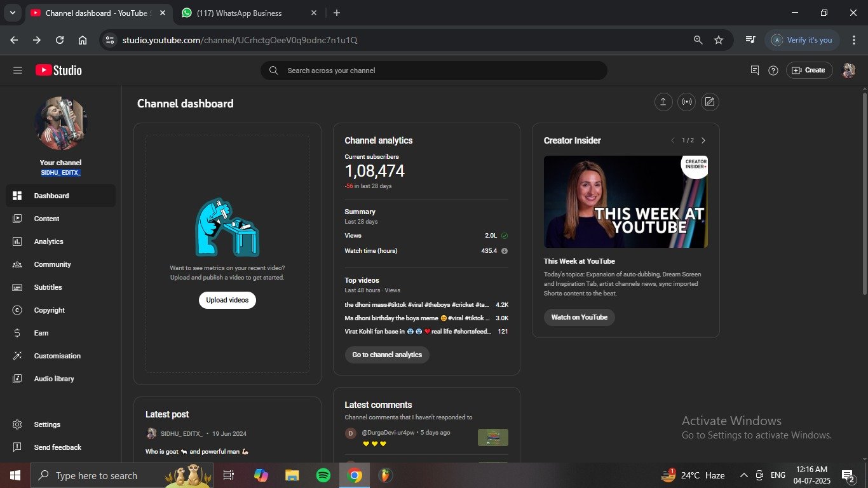Image resolution: width=868 pixels, height=488 pixels.
Task: Open Copyright in the sidebar
Action: 60,310
